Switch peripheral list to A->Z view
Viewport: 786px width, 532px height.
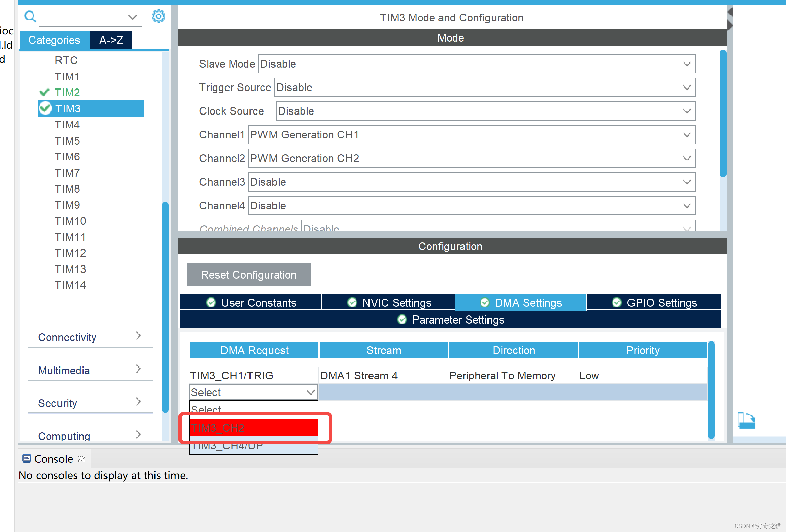[x=111, y=40]
